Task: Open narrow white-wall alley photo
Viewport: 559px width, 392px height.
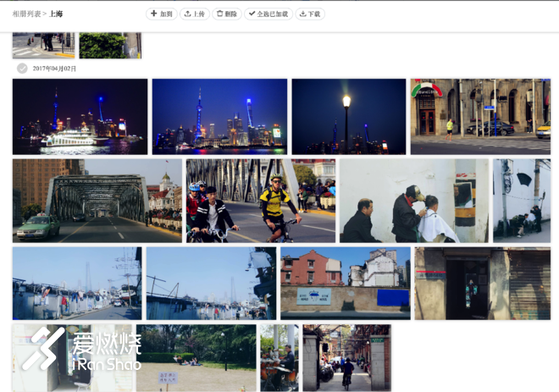Action: point(522,201)
